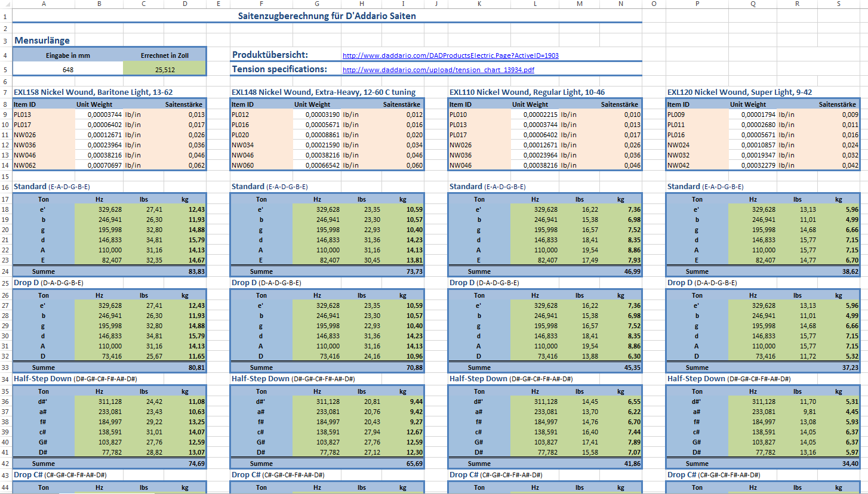Screen dimensions: 868x494
Task: Click the row 24 header
Action: click(6, 271)
